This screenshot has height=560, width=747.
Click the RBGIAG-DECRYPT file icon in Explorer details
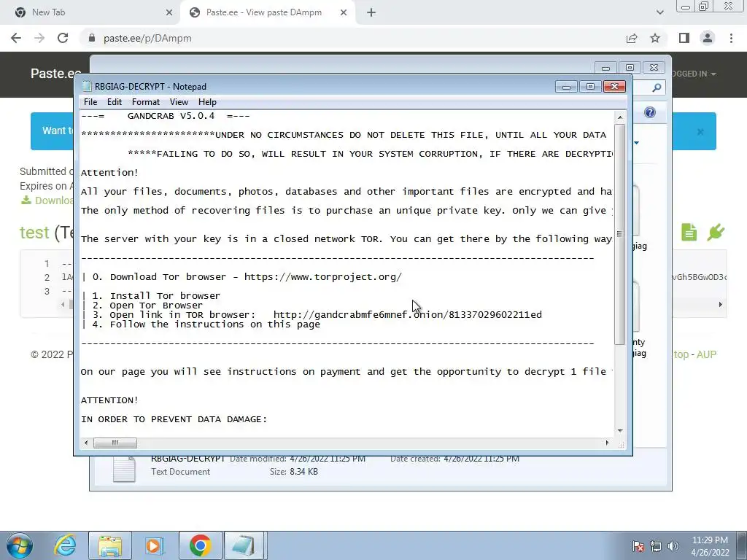(124, 469)
